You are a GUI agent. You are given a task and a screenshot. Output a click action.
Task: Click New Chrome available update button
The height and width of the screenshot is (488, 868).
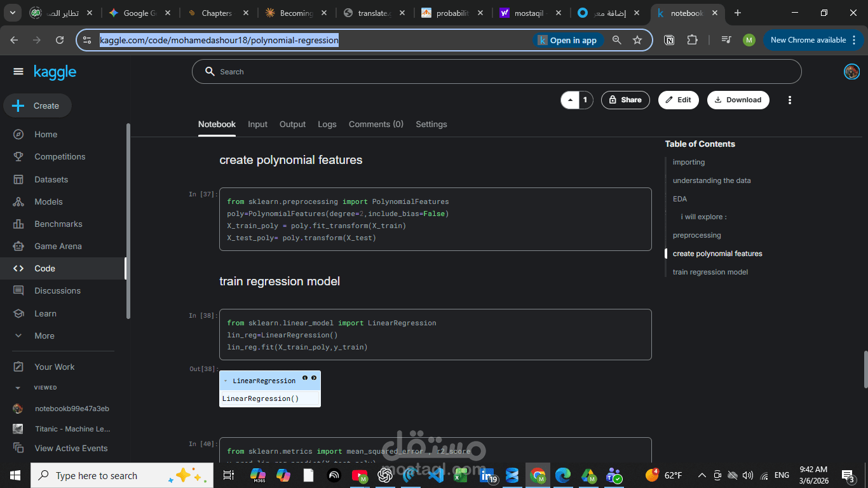tap(813, 40)
